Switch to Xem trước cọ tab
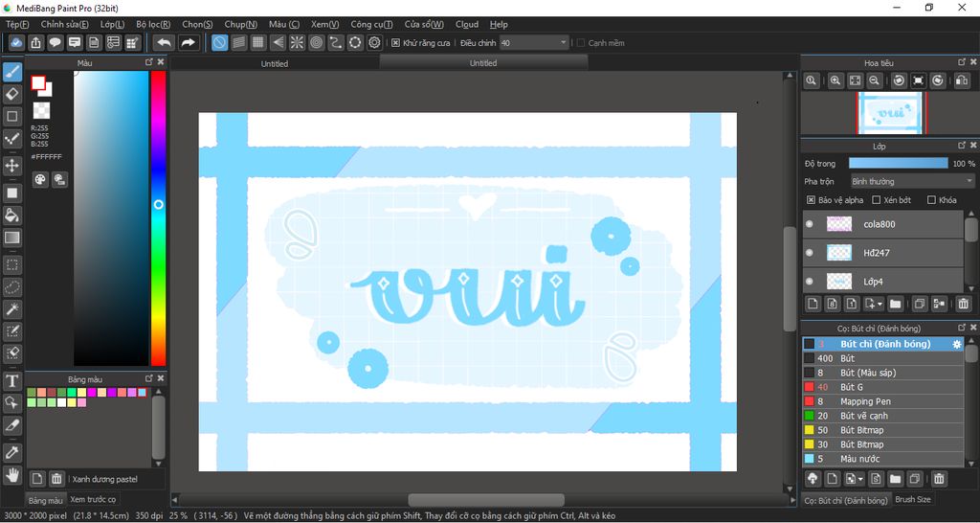The image size is (980, 523). pyautogui.click(x=93, y=499)
